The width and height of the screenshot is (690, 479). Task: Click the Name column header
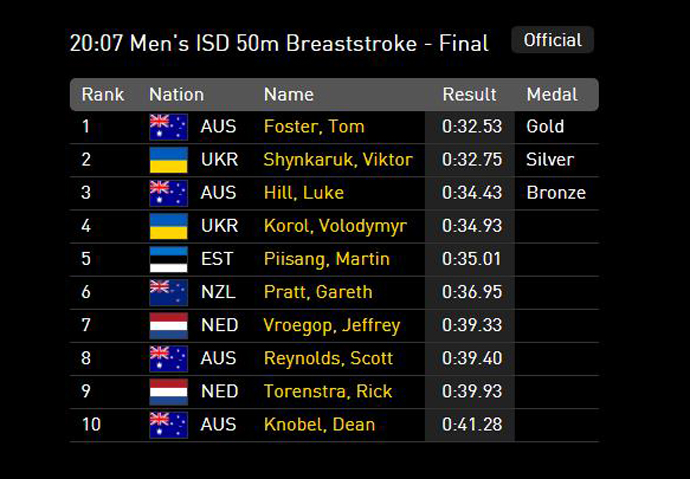(288, 95)
